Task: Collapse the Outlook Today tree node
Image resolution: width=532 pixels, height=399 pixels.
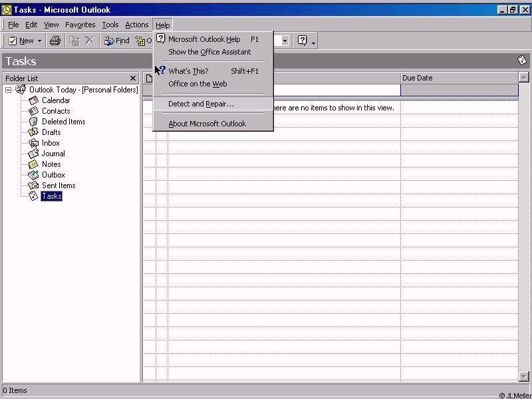Action: click(9, 90)
